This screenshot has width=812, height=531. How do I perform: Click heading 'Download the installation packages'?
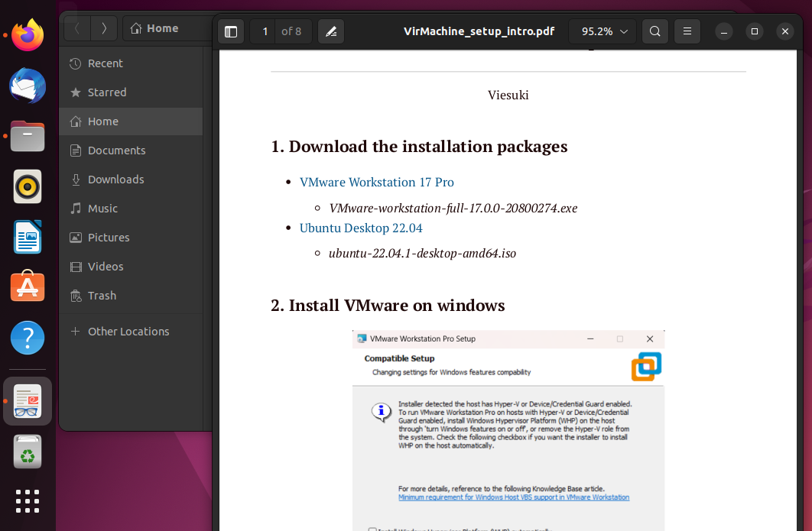427,147
